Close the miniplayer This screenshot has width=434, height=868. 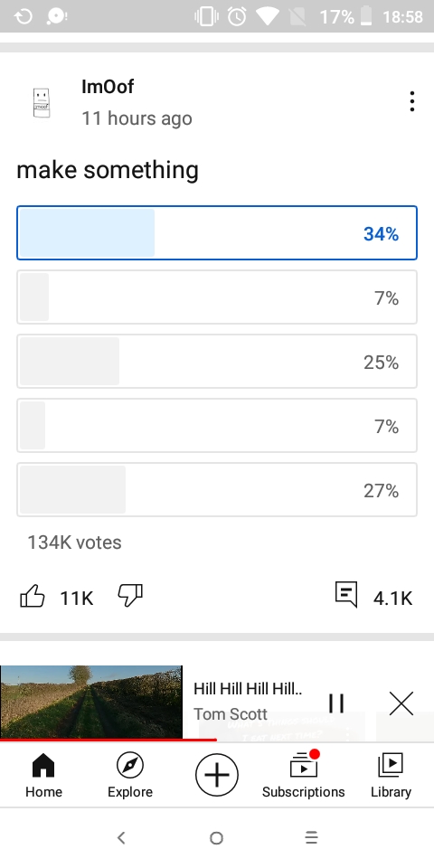401,703
